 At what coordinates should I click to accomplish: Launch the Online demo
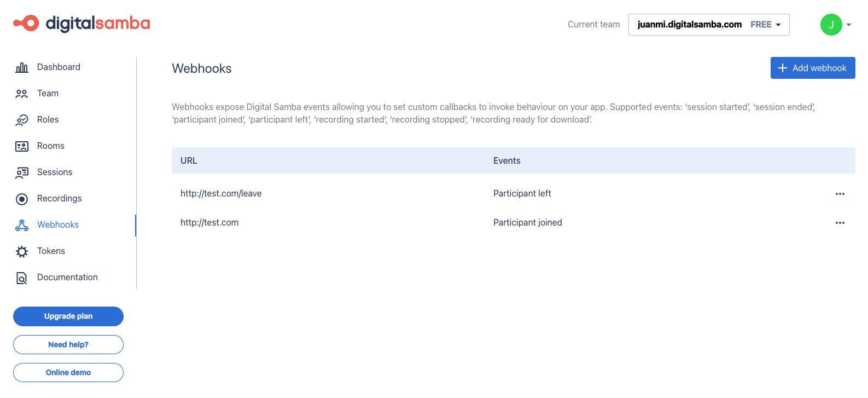[68, 373]
